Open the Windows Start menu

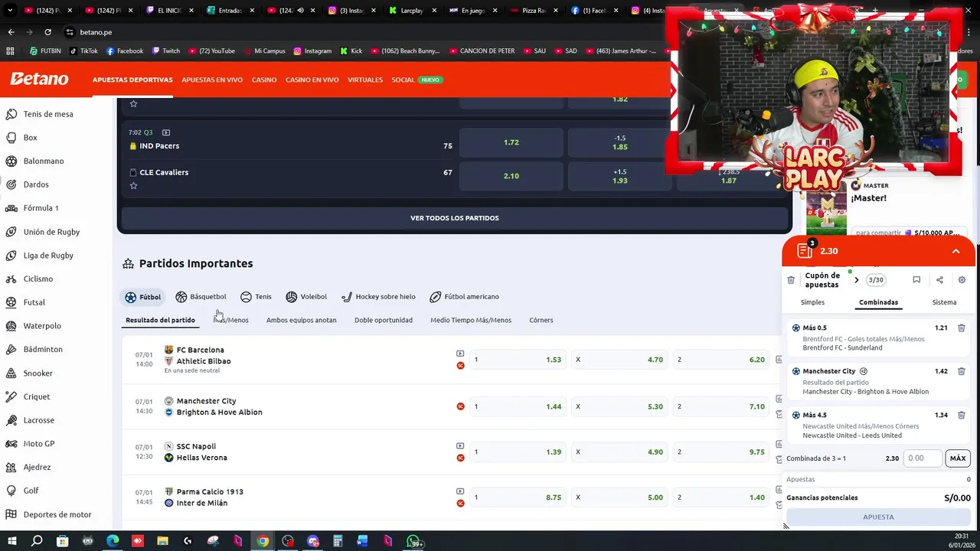click(11, 541)
